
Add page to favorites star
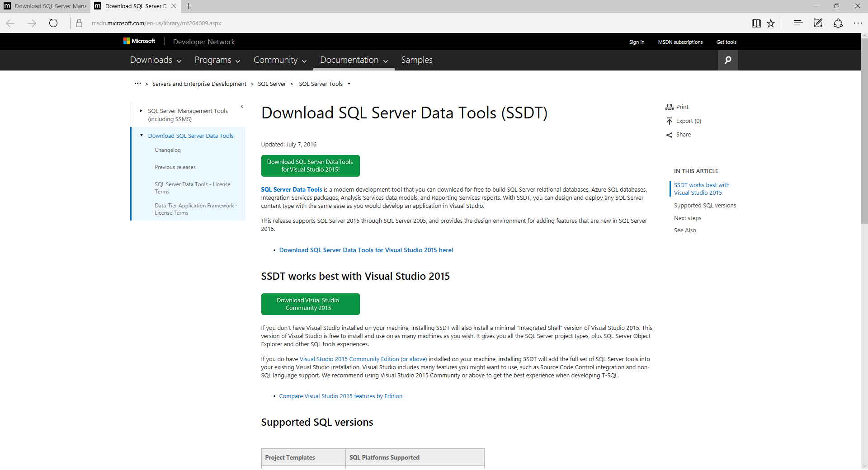pos(771,23)
